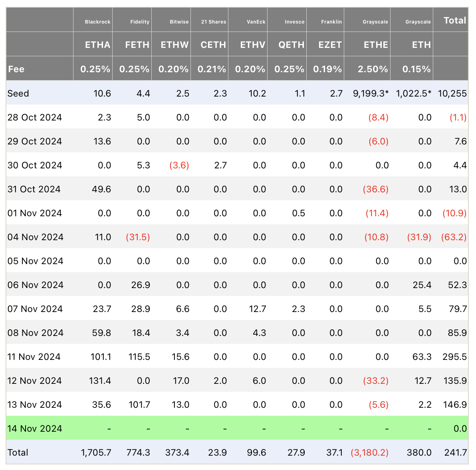Select the 04 Nov 2024 date
The width and height of the screenshot is (476, 470).
tap(35, 237)
